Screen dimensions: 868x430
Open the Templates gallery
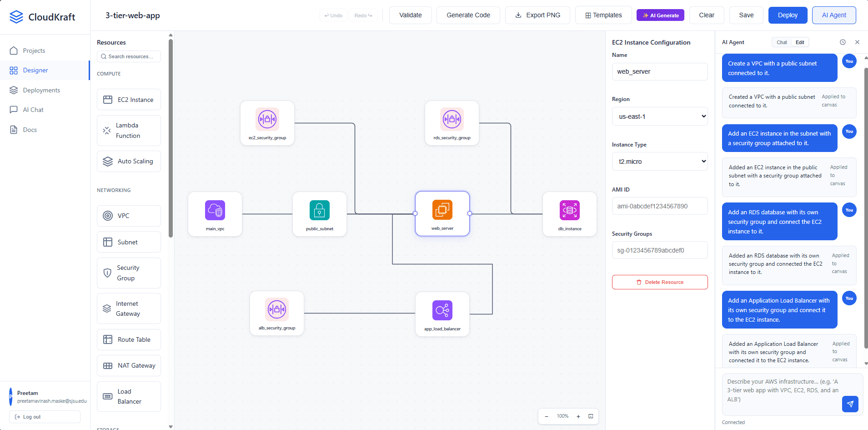(603, 15)
